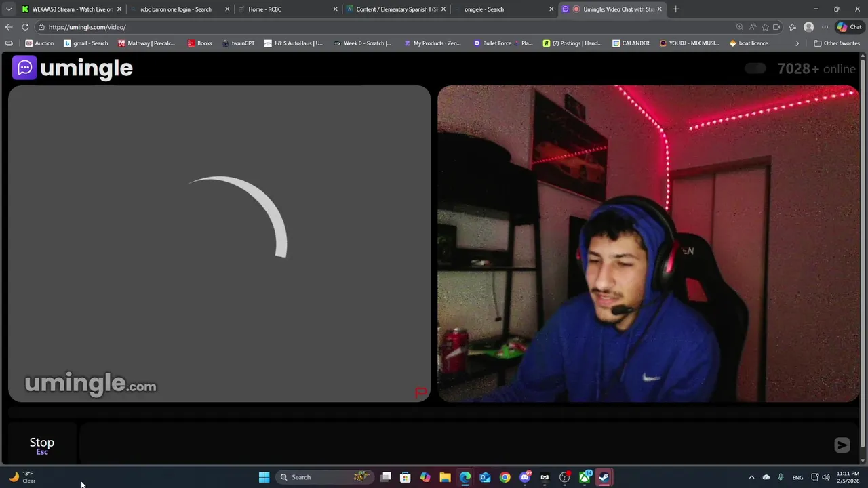This screenshot has height=488, width=868.
Task: Open the browser settings and more menu
Action: [825, 27]
